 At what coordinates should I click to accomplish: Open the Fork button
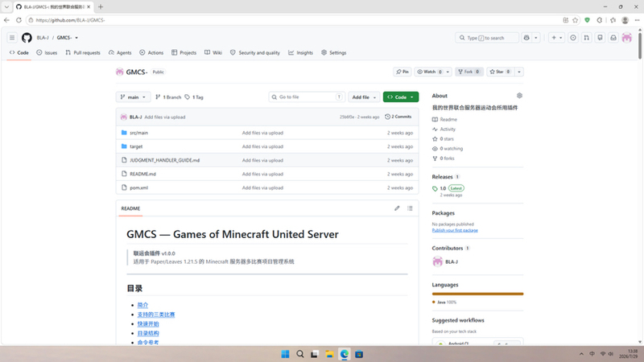pos(469,72)
